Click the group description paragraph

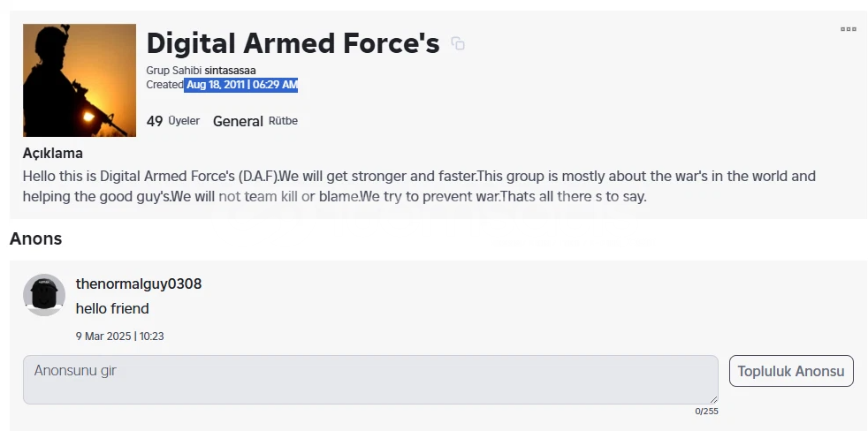[419, 186]
